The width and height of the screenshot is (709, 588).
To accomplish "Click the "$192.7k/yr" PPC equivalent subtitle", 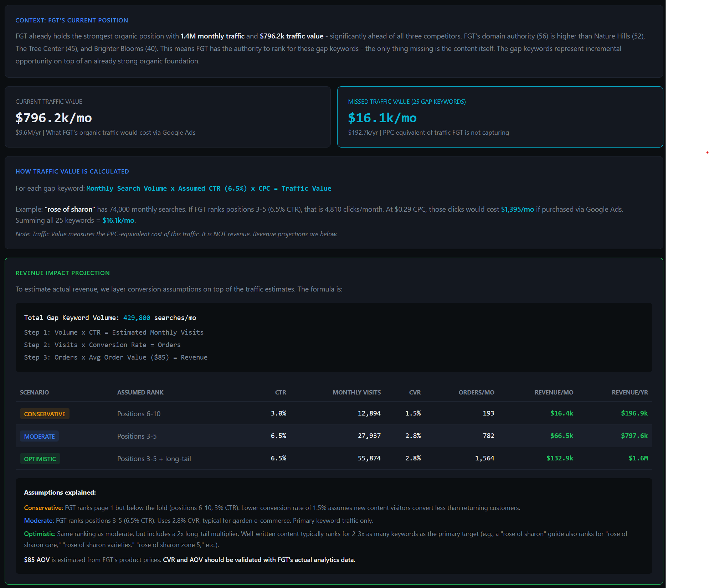I will pos(428,133).
